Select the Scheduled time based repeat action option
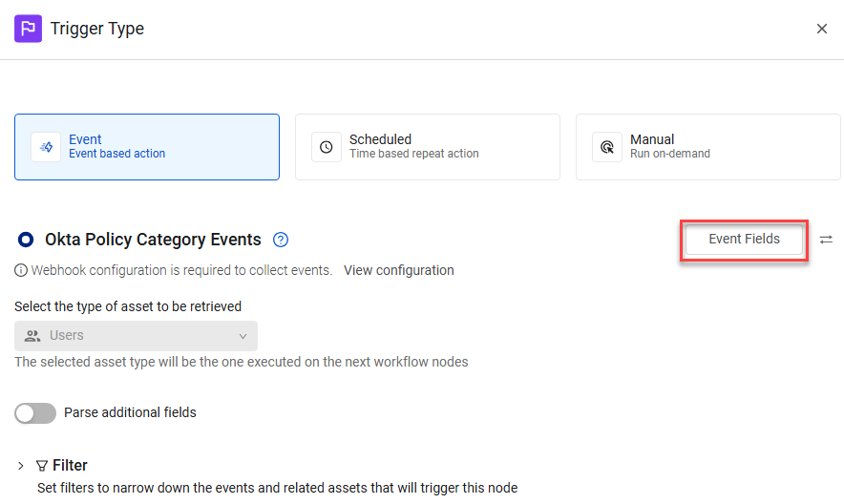Image resolution: width=844 pixels, height=504 pixels. coord(428,147)
